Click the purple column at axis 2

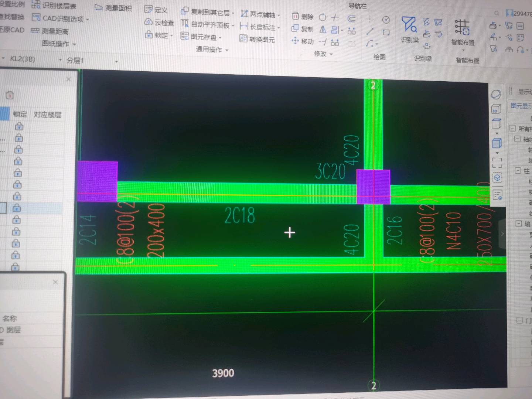(373, 187)
